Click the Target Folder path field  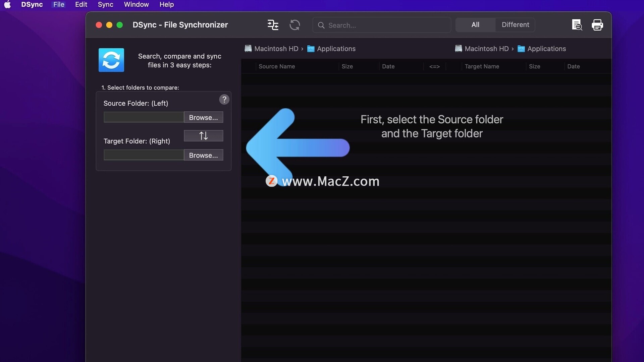point(144,155)
